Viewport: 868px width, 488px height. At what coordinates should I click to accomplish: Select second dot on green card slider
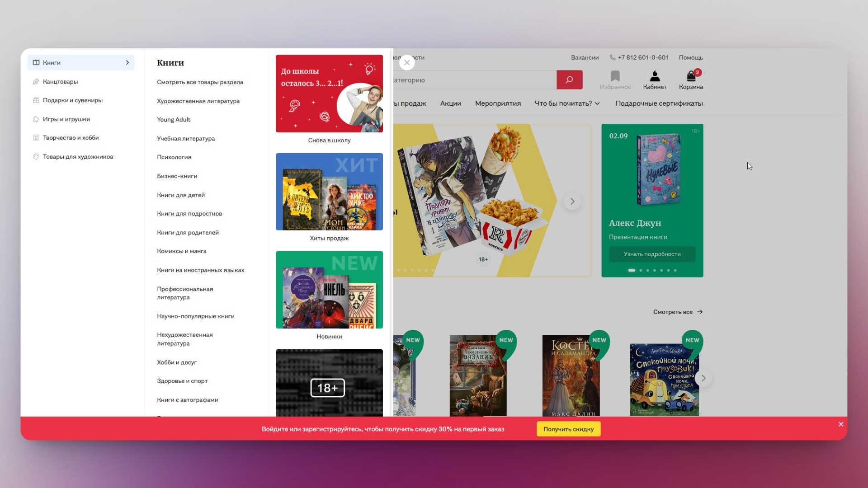641,270
